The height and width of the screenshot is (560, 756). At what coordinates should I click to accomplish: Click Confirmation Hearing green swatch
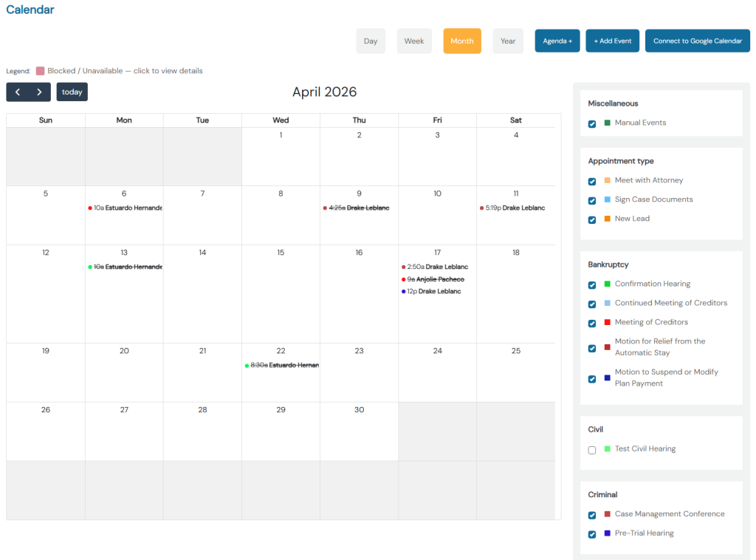click(608, 284)
